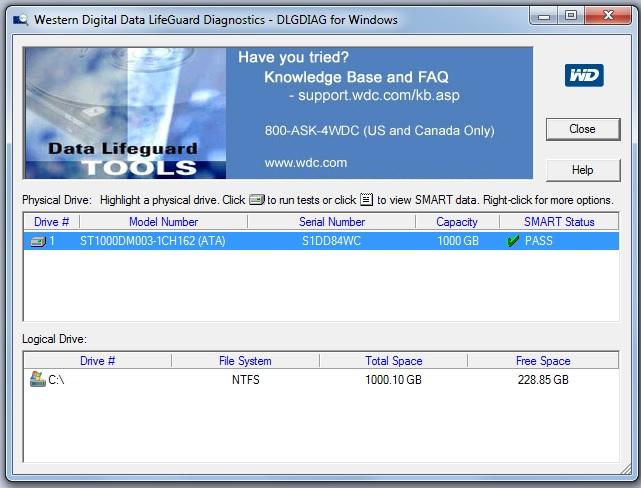Viewport: 641px width, 488px height.
Task: Click the PASS status text
Action: (539, 241)
